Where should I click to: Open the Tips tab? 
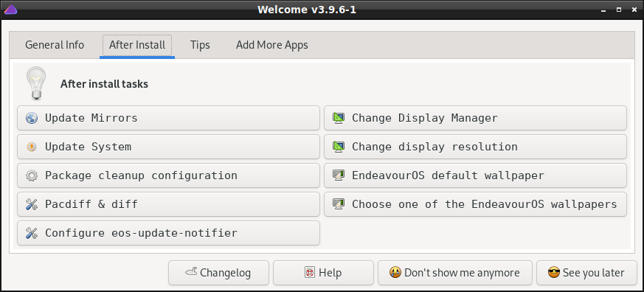(200, 45)
